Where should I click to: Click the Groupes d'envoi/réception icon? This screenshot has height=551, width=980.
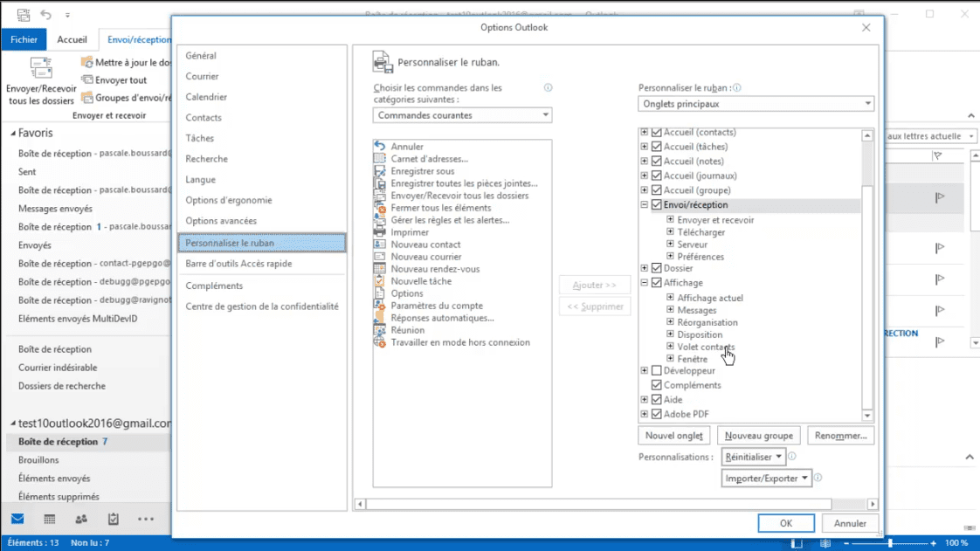(x=87, y=98)
